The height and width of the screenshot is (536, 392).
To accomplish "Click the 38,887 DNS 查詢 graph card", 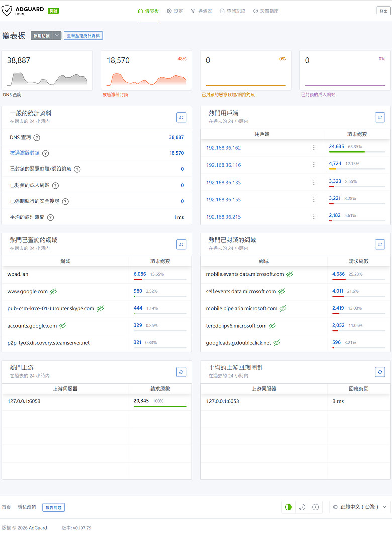I will 47,70.
